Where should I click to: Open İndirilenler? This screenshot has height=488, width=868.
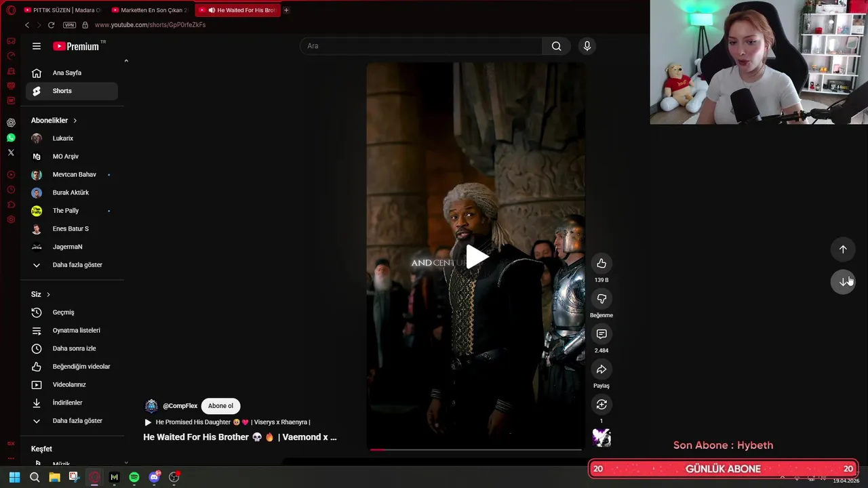click(72, 403)
